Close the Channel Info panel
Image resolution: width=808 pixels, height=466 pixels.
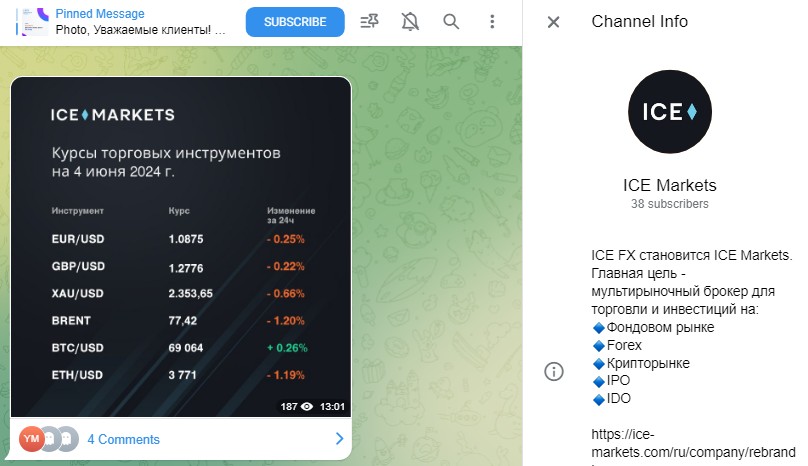553,22
